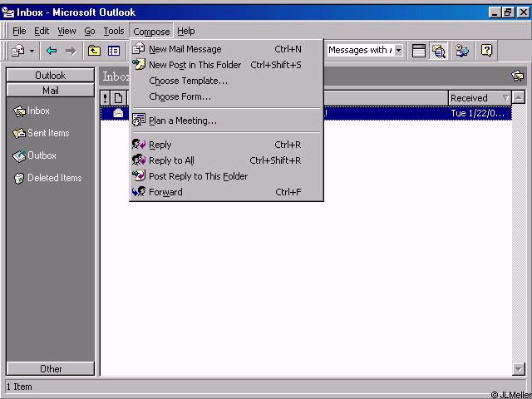Open the View menu
Viewport: 532px width, 399px height.
click(66, 32)
